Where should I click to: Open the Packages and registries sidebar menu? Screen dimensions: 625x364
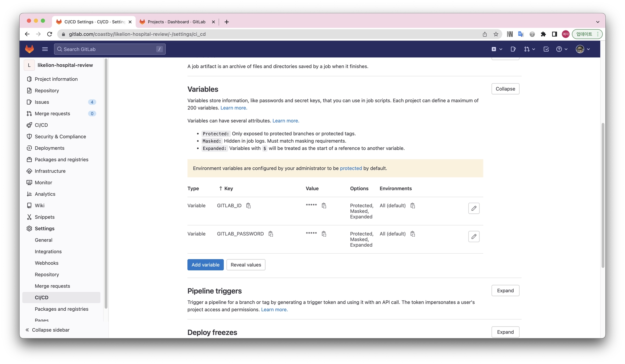point(61,159)
